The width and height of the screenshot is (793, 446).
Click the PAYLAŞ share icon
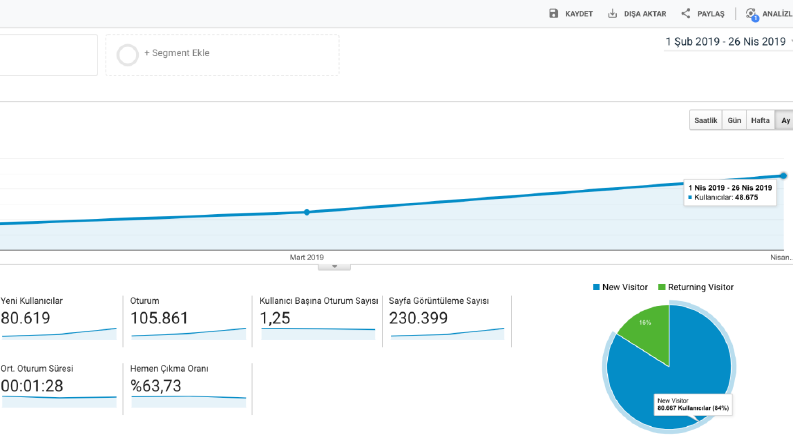coord(686,14)
